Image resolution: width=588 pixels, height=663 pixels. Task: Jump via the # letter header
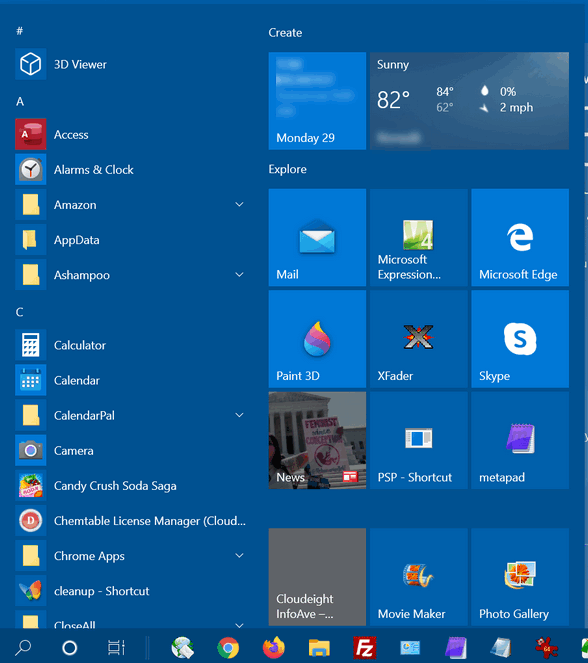tap(19, 30)
